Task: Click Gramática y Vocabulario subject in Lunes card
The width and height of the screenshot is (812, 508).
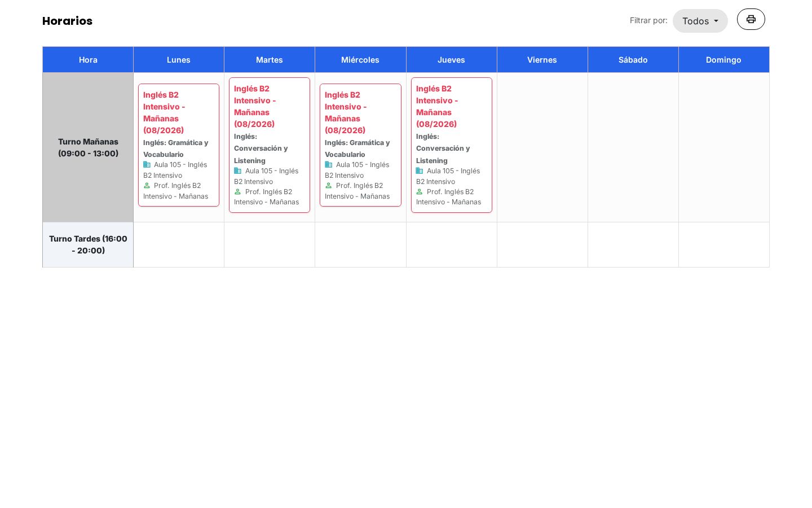Action: click(x=176, y=148)
